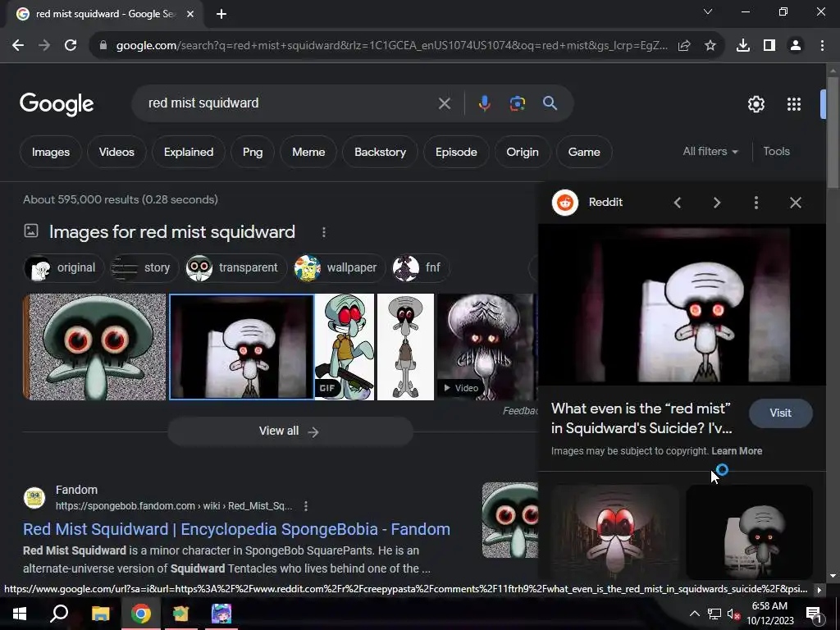Screen dimensions: 840x630
Task: Close the Reddit image preview panel
Action: (796, 203)
